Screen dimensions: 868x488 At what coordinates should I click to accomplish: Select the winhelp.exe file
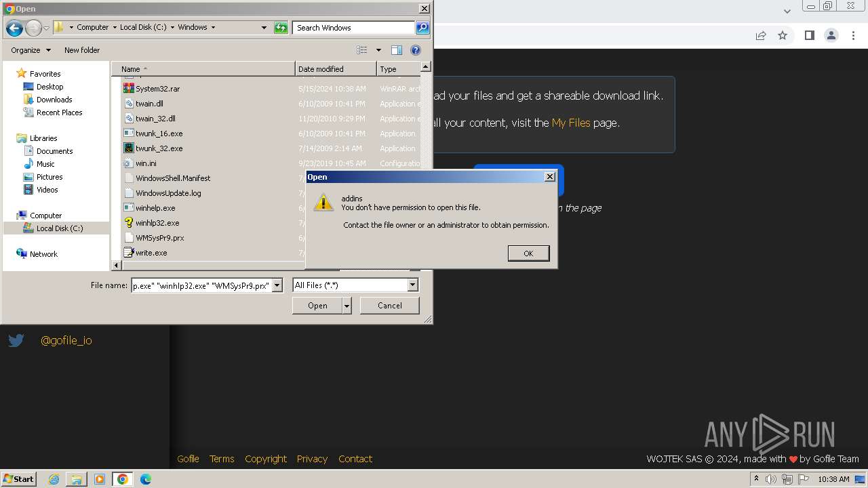(x=155, y=208)
